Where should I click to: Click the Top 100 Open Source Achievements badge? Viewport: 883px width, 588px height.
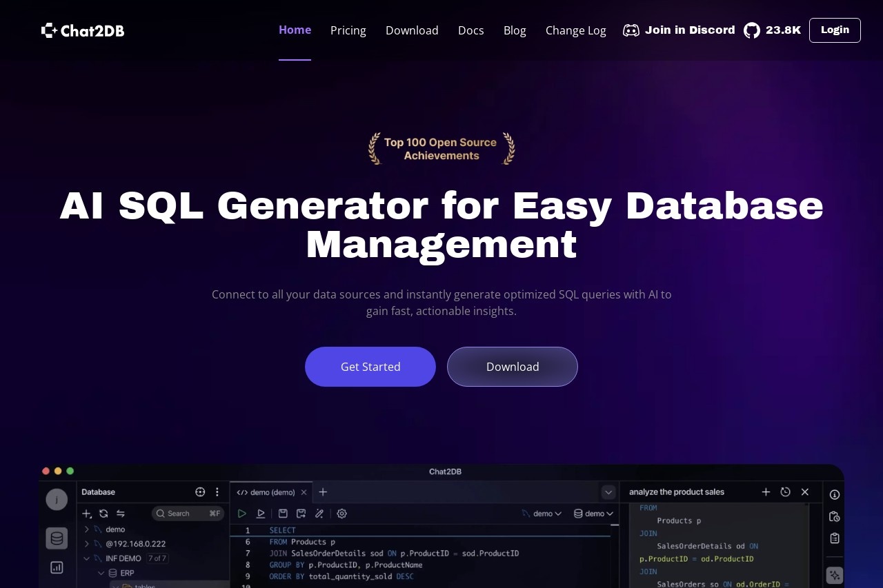click(441, 149)
